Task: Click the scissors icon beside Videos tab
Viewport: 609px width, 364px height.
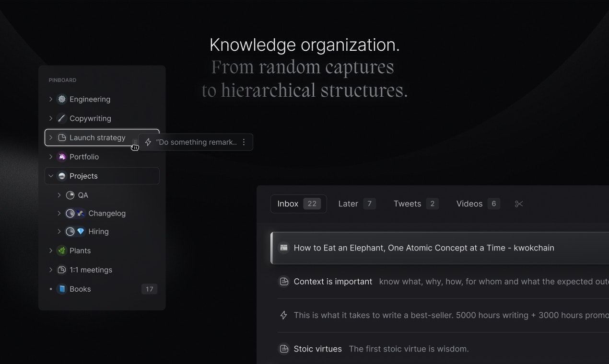Action: pyautogui.click(x=519, y=204)
